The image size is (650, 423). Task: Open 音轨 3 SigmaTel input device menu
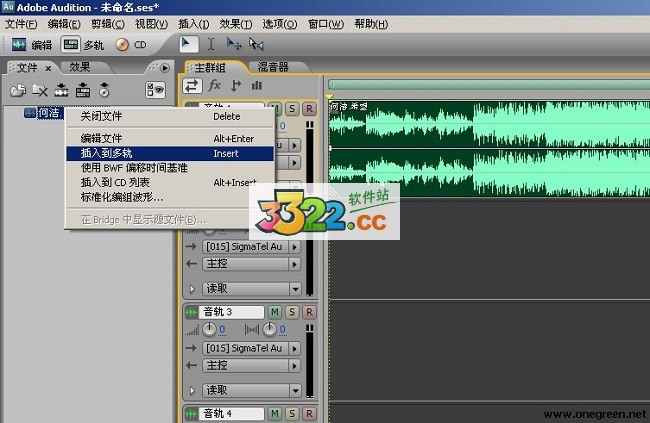(251, 348)
